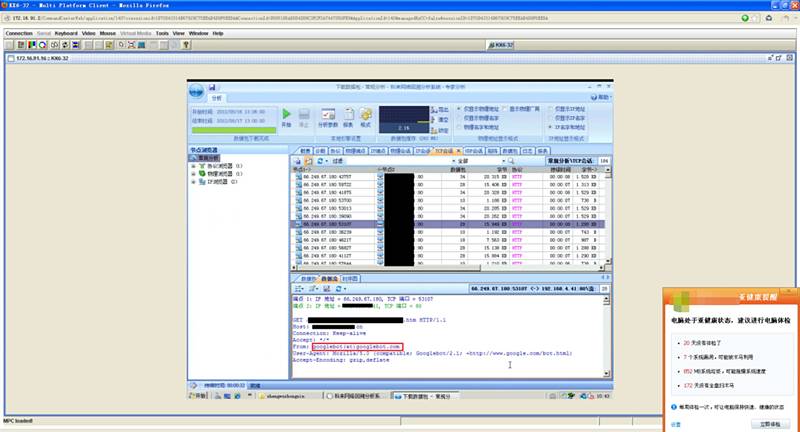
Task: Select 仅显示物理地址 radio button
Action: tap(459, 109)
